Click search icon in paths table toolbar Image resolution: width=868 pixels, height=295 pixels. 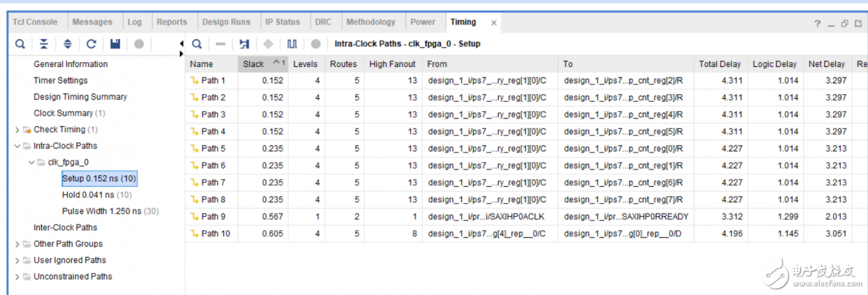[197, 44]
